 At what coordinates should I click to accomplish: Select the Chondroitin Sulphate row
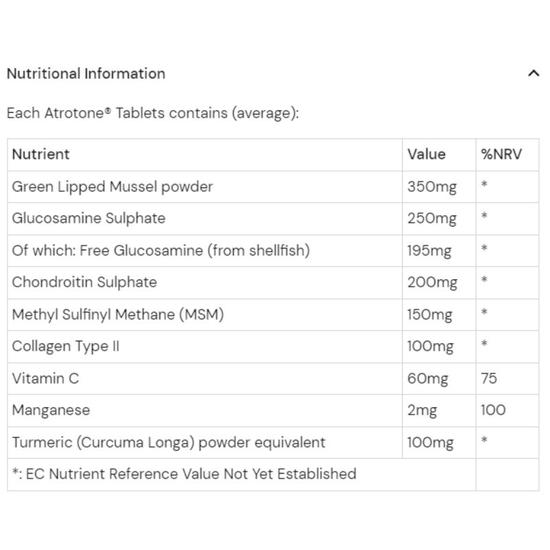(273, 282)
